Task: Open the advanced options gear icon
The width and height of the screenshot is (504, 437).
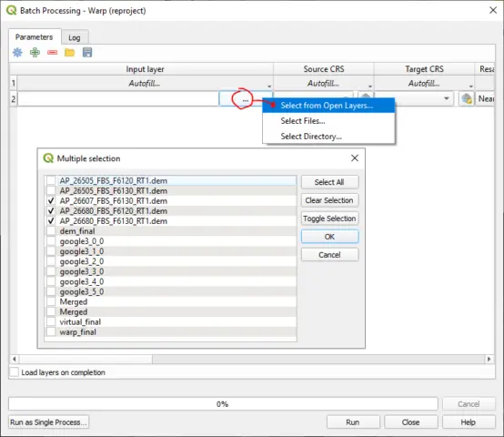Action: tap(17, 53)
